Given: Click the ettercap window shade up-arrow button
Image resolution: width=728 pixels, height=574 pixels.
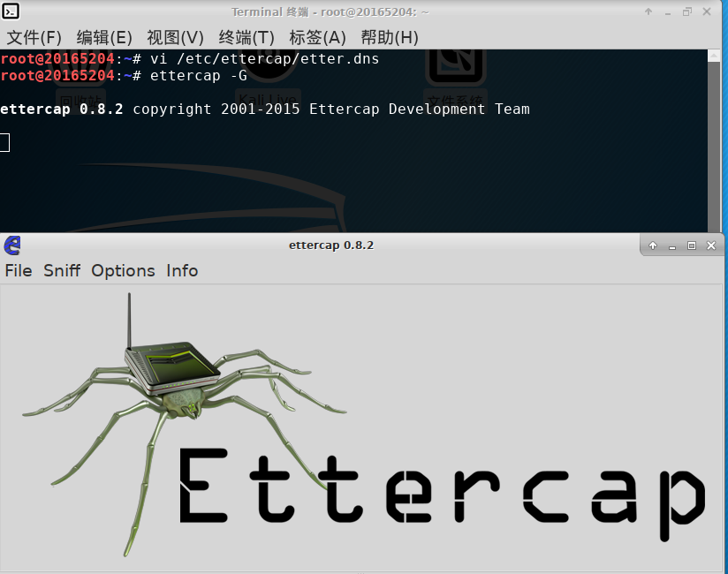Looking at the screenshot, I should pyautogui.click(x=653, y=245).
